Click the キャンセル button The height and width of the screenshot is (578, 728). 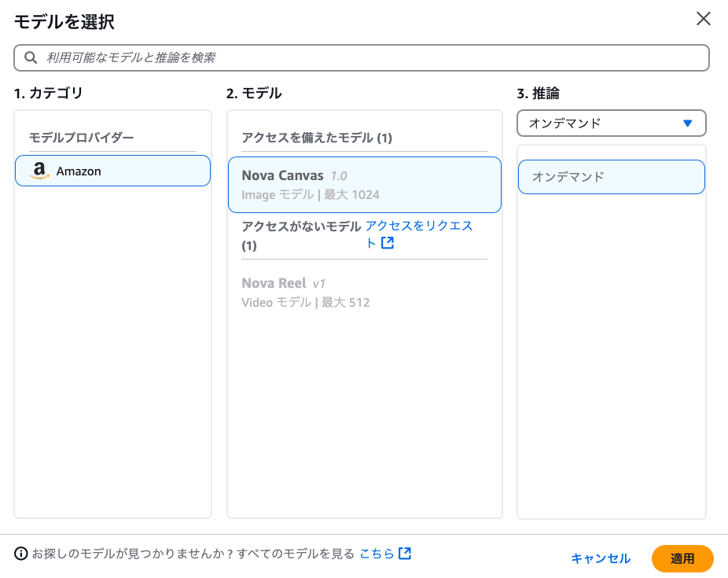coord(601,558)
